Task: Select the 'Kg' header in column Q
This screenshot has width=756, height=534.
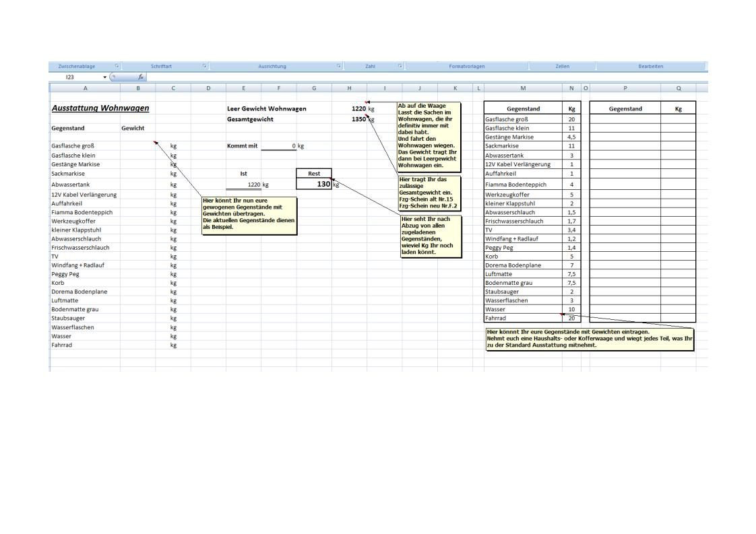Action: tap(679, 109)
